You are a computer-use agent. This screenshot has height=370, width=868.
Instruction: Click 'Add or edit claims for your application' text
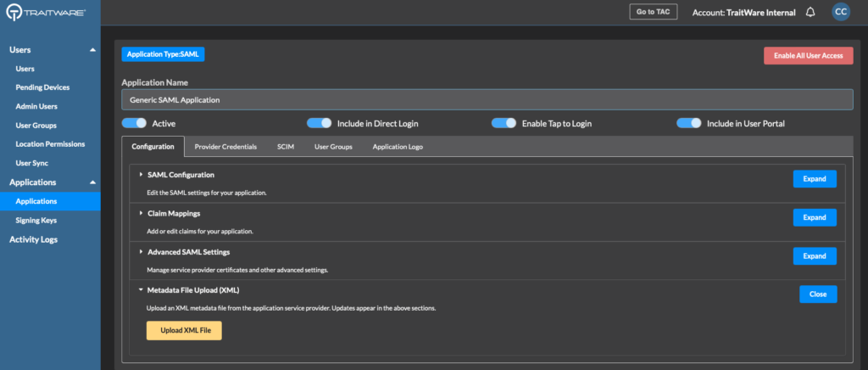pos(200,232)
